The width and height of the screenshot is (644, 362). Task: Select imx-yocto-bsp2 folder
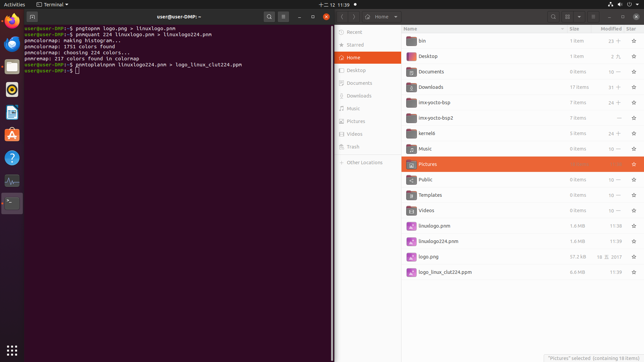(x=523, y=118)
